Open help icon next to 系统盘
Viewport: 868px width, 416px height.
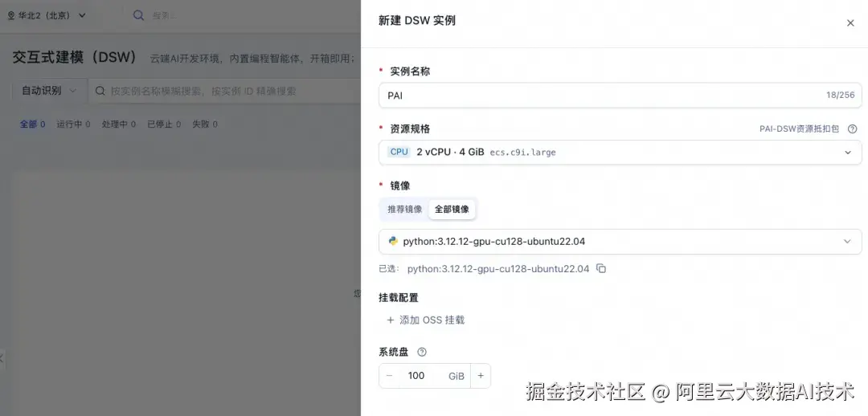[x=422, y=352]
